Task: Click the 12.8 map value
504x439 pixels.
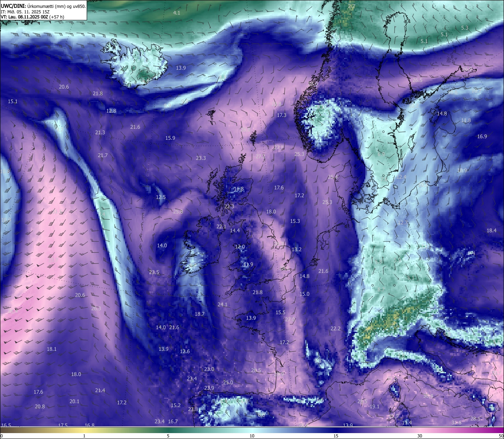Action: tap(111, 111)
